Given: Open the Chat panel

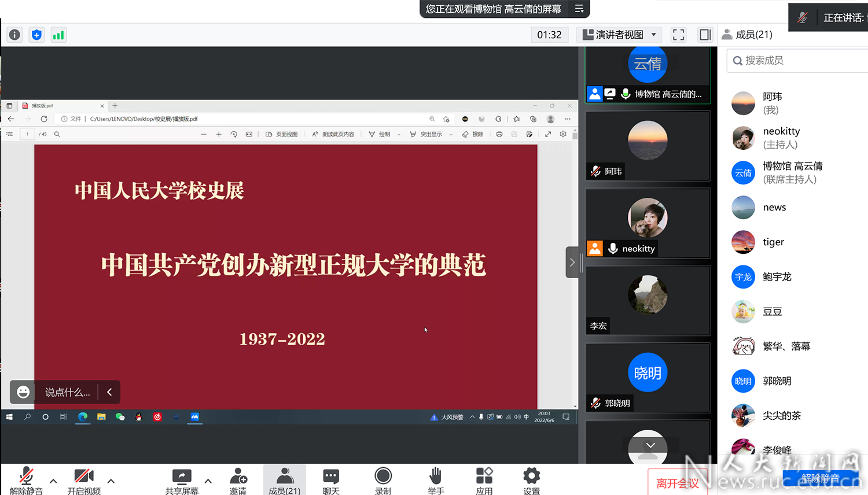Looking at the screenshot, I should (x=331, y=481).
